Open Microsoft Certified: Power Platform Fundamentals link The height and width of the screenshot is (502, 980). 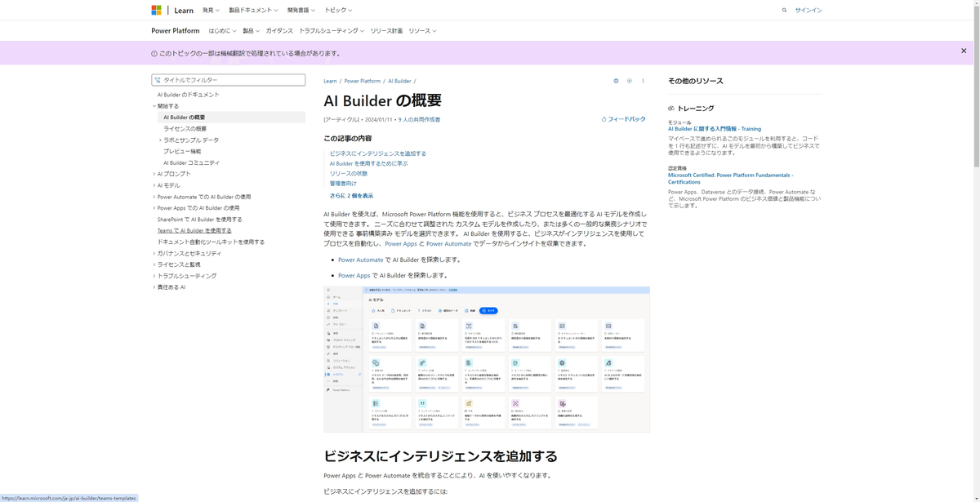tap(730, 178)
